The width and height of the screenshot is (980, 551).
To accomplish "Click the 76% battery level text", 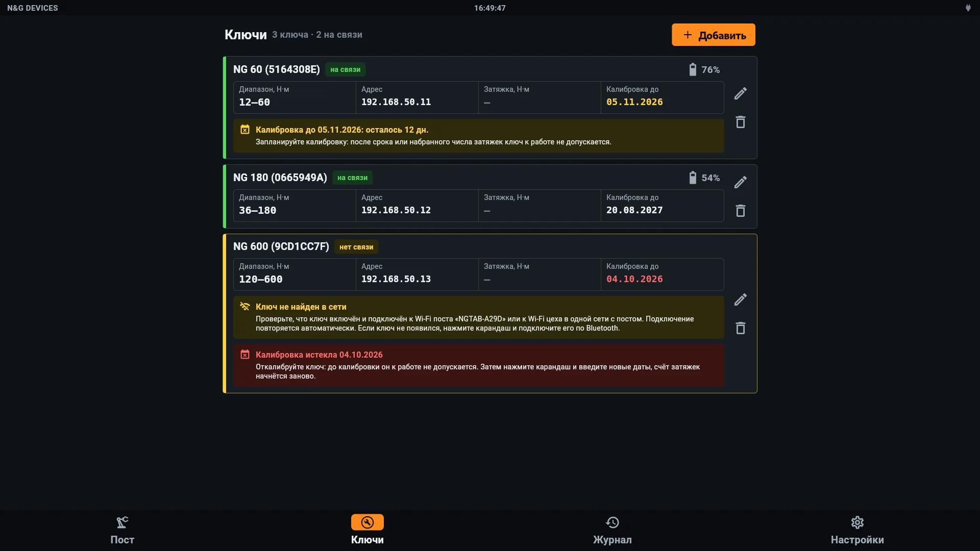I will pyautogui.click(x=710, y=70).
